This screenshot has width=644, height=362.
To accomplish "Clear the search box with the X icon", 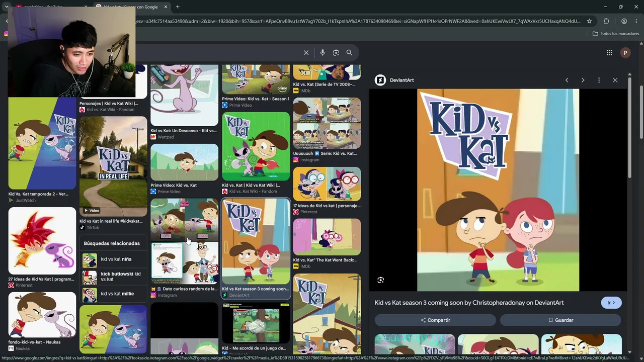I will point(306,52).
